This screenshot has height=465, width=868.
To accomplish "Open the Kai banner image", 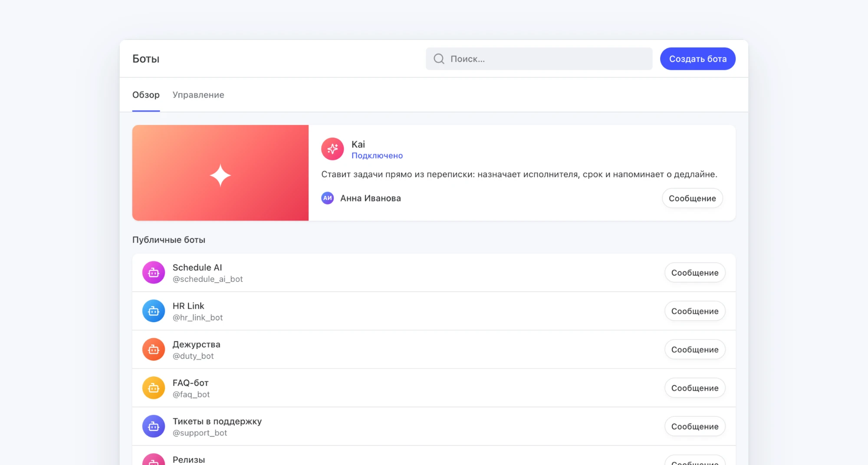I will [x=220, y=173].
